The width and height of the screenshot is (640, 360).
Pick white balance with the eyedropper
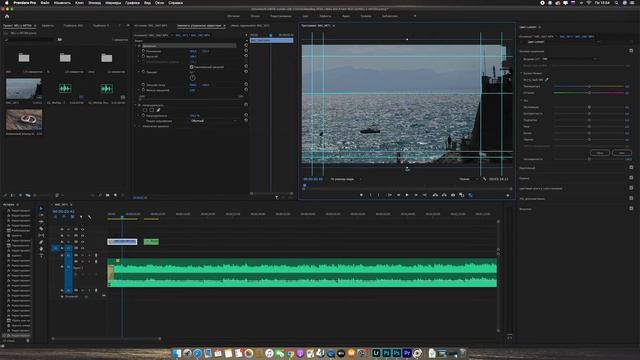click(x=547, y=80)
